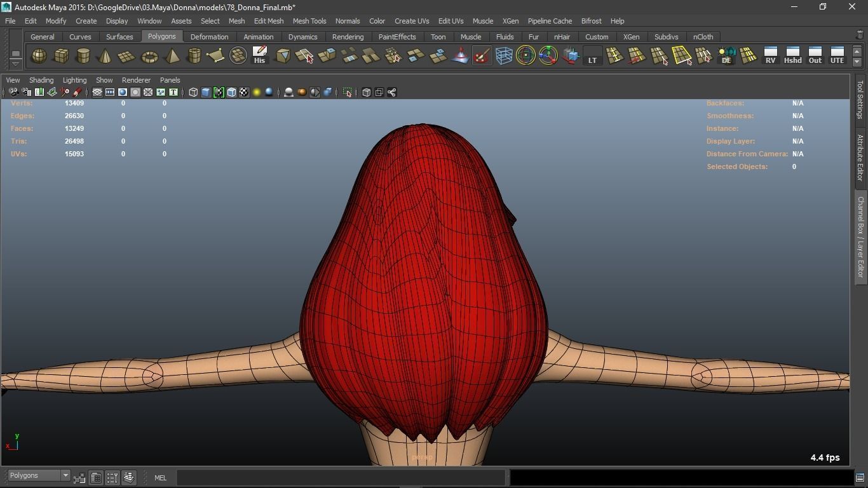Switch to the nCloth shelf tab
The height and width of the screenshot is (488, 868).
coord(703,37)
